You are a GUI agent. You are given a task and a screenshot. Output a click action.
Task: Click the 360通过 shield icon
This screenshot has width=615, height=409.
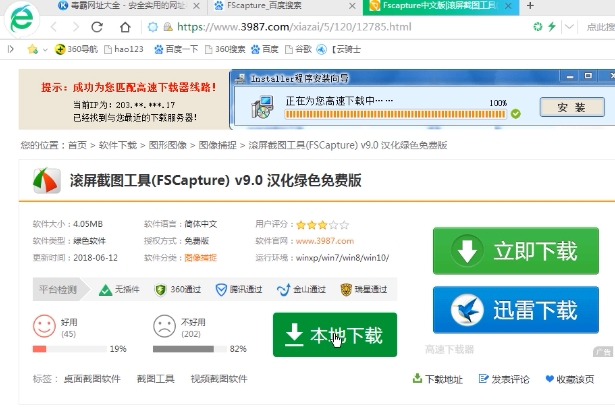pos(160,290)
